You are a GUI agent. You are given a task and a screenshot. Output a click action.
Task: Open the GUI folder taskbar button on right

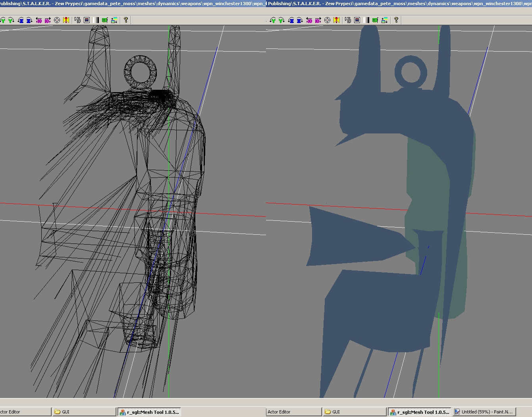click(x=355, y=412)
